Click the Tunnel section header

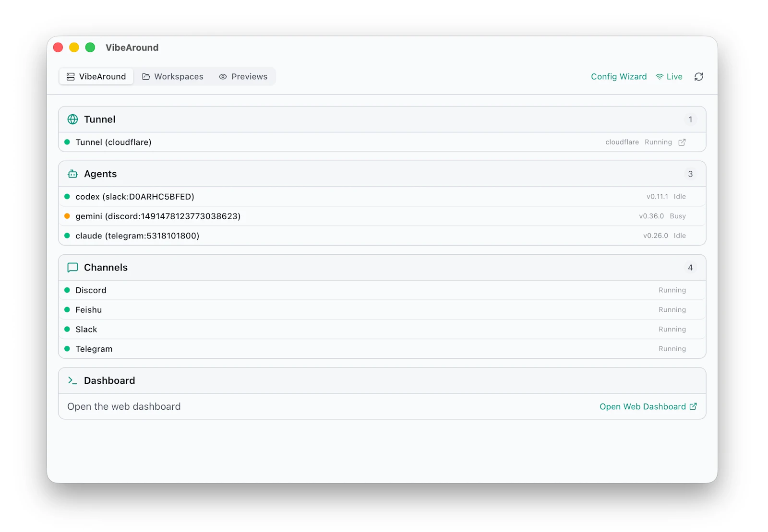click(x=382, y=119)
